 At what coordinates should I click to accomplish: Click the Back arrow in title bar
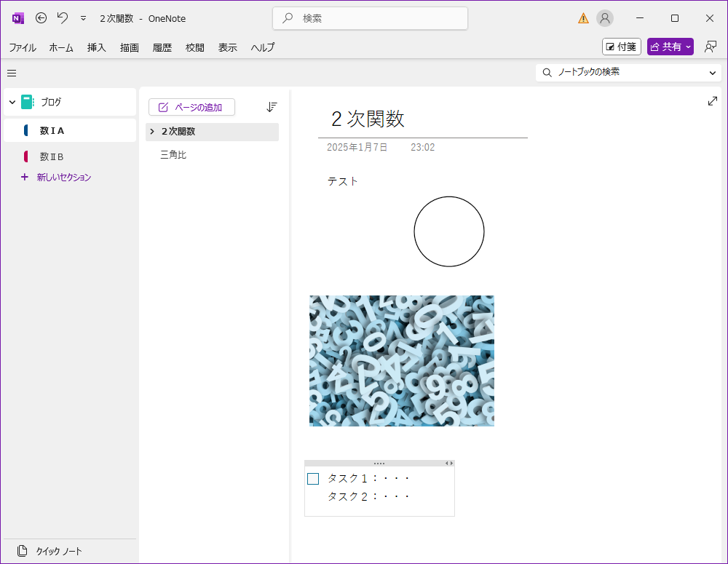point(41,18)
